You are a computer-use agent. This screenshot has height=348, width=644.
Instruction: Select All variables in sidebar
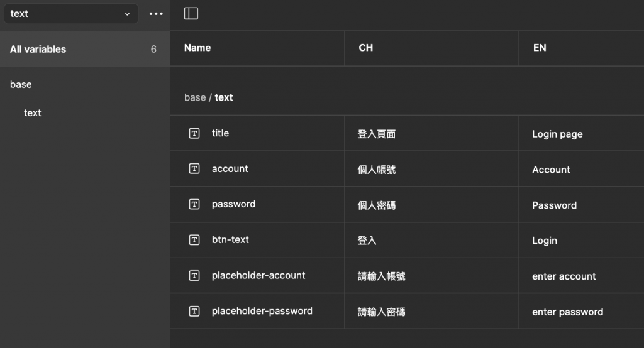(38, 49)
